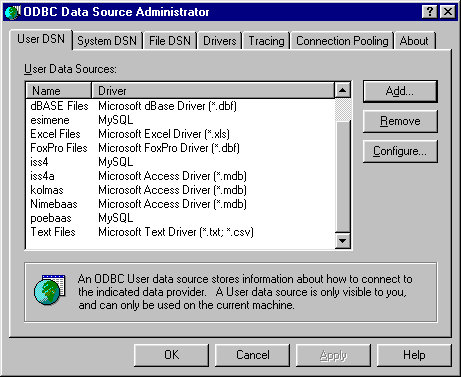Select the poebaas data source

point(51,218)
